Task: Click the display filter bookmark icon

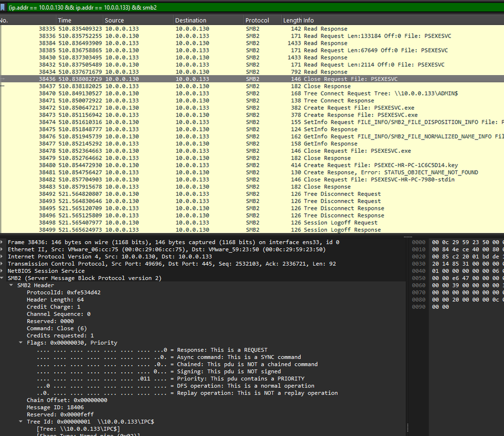Action: click(x=3, y=7)
